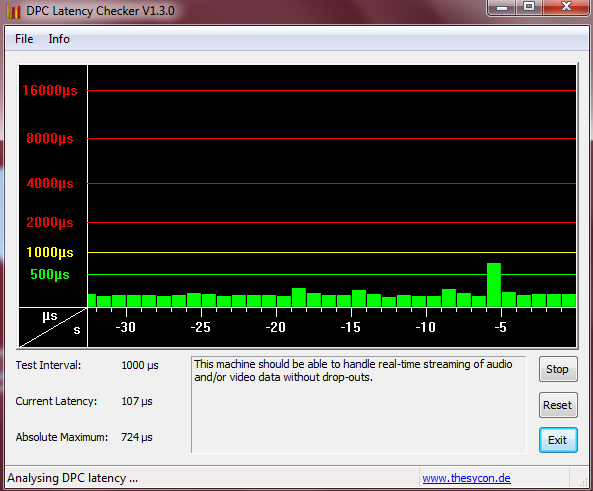This screenshot has width=593, height=491.
Task: Open the Info menu
Action: coord(59,39)
